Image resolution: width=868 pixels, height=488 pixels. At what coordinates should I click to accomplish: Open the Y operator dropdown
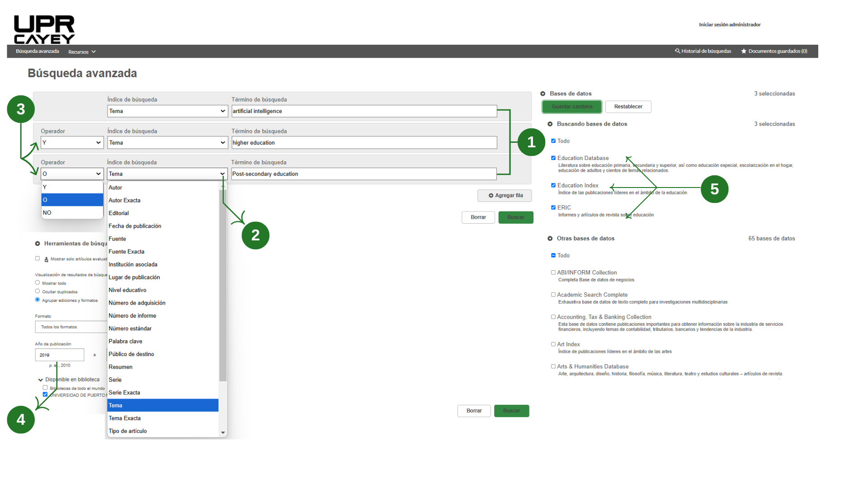(72, 143)
